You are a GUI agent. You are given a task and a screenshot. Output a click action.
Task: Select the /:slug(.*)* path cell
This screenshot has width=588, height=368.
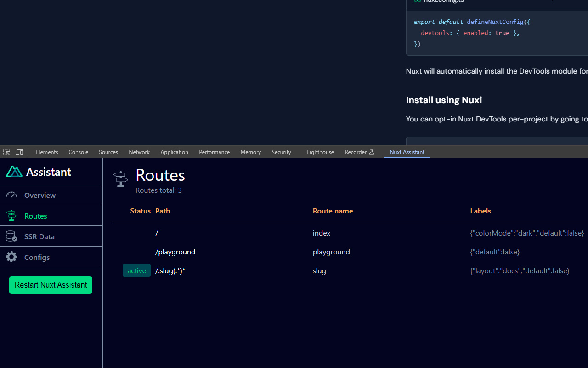click(170, 271)
